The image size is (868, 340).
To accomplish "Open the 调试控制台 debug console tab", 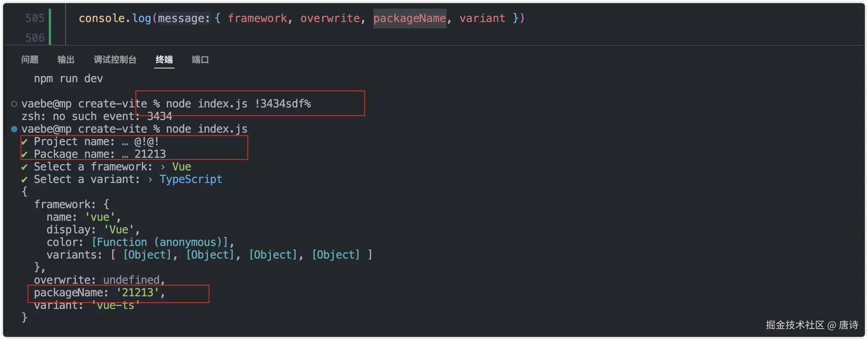I will (115, 59).
